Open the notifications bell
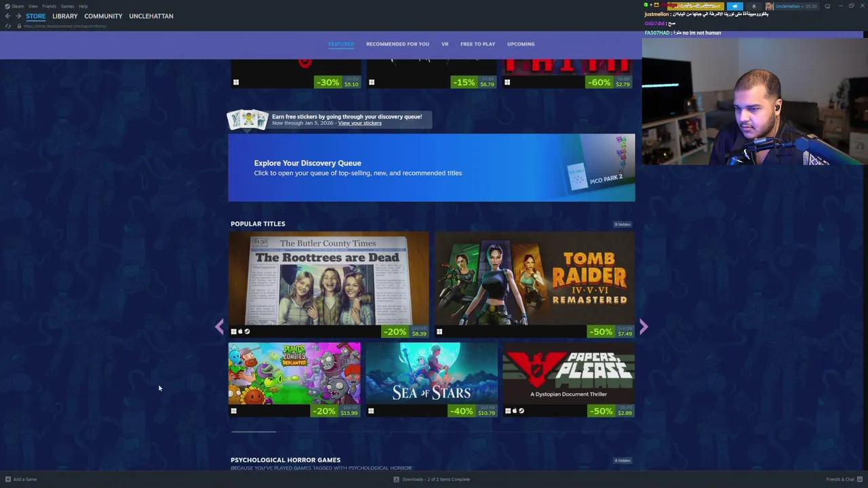The height and width of the screenshot is (488, 868). coord(754,6)
